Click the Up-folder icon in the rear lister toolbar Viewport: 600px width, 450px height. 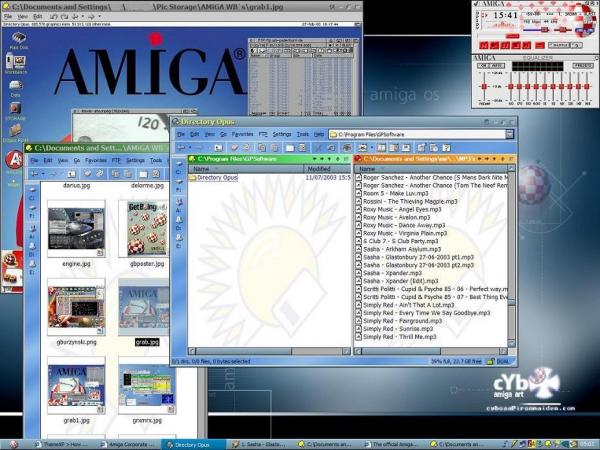[x=72, y=174]
